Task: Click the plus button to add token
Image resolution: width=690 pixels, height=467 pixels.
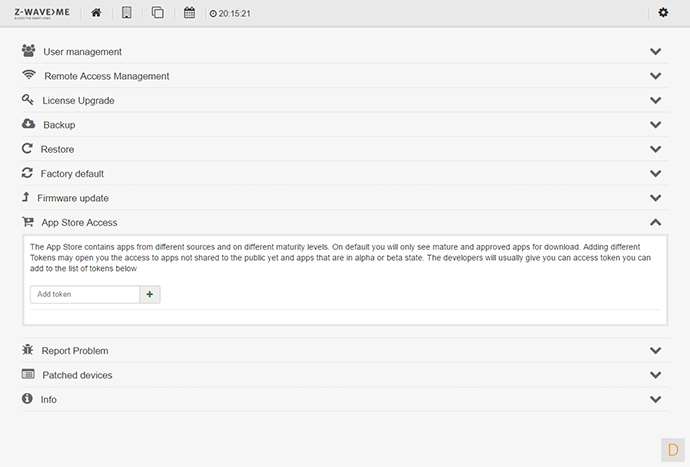Action: pyautogui.click(x=150, y=295)
